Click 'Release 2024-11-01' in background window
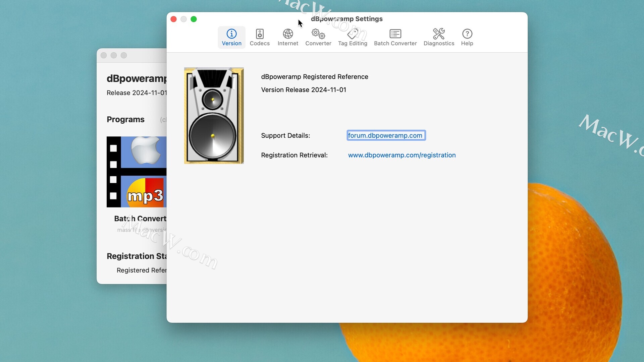 [x=137, y=93]
